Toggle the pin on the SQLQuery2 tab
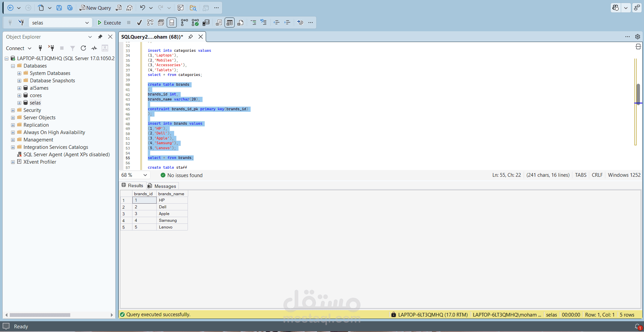644x332 pixels. click(x=191, y=37)
